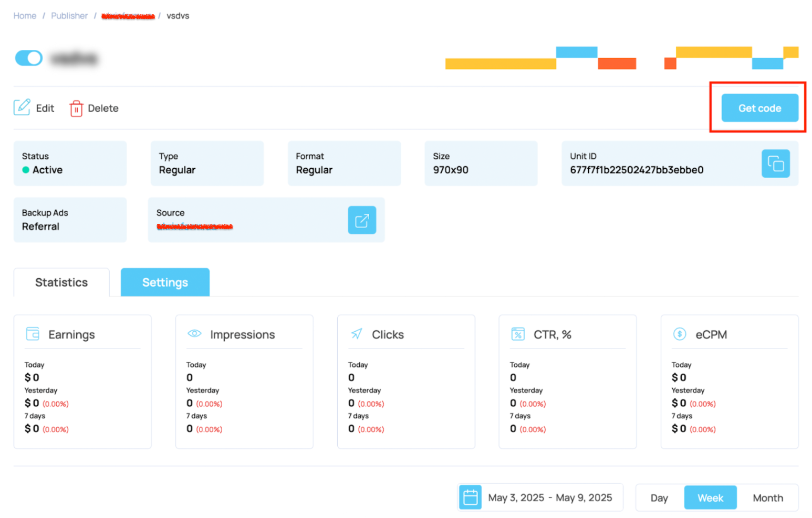The image size is (812, 518).
Task: Click the Impressions eye icon
Action: (195, 333)
